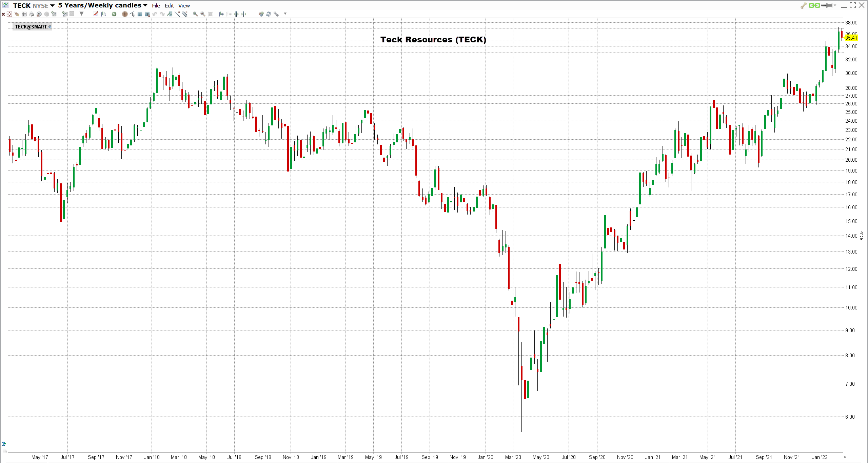Click the zoom in magnifier icon
This screenshot has height=463, width=868.
195,14
